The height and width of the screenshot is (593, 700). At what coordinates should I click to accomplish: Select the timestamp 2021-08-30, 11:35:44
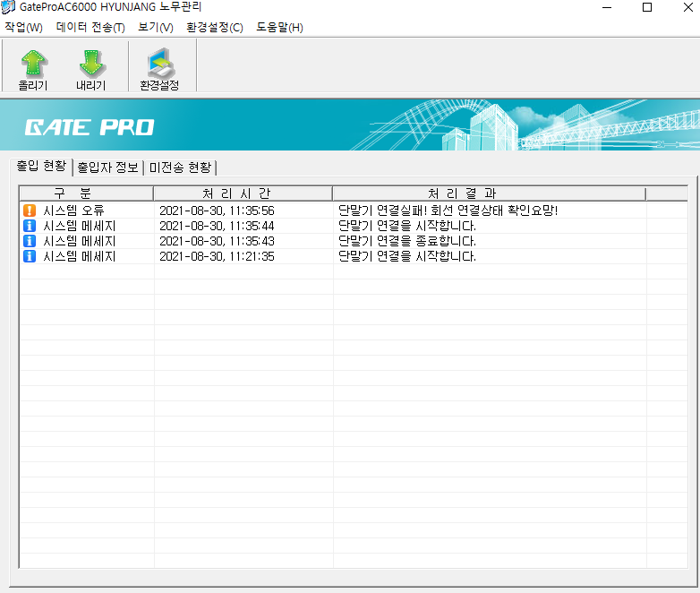click(217, 226)
